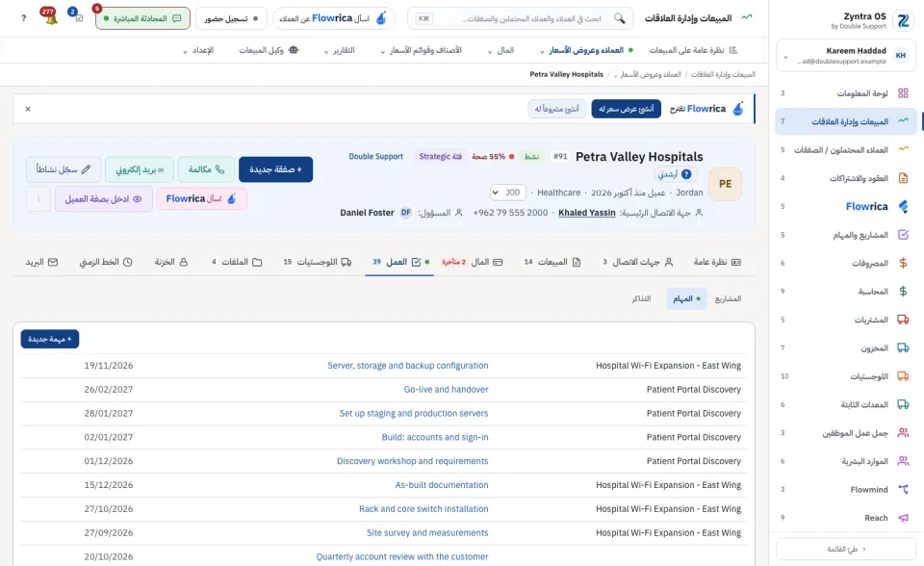Click the customer search input field

coord(521,18)
